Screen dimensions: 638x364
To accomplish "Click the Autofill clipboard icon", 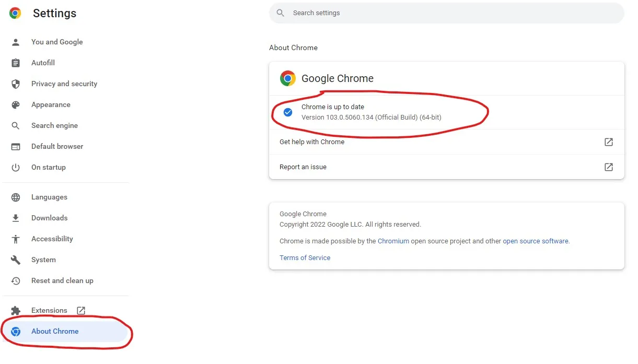I will click(x=16, y=63).
